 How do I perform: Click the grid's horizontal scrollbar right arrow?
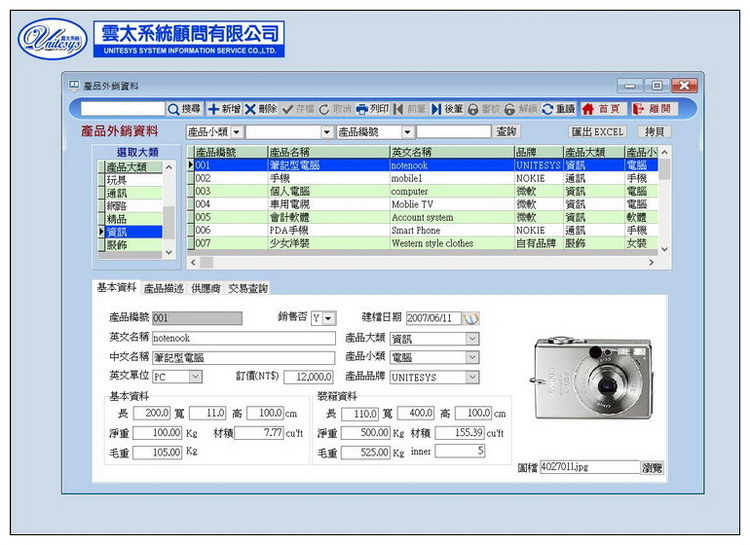(651, 262)
